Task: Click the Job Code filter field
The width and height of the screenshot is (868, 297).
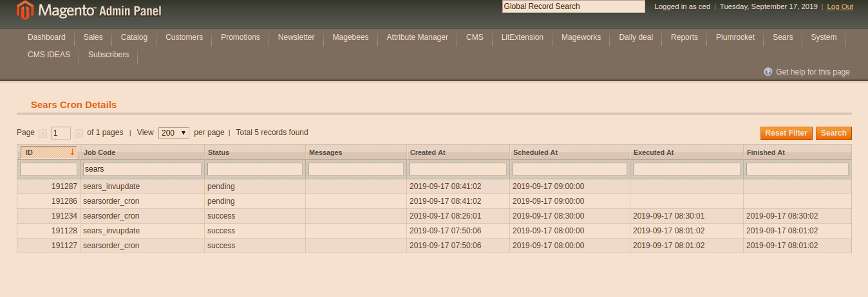Action: click(142, 169)
